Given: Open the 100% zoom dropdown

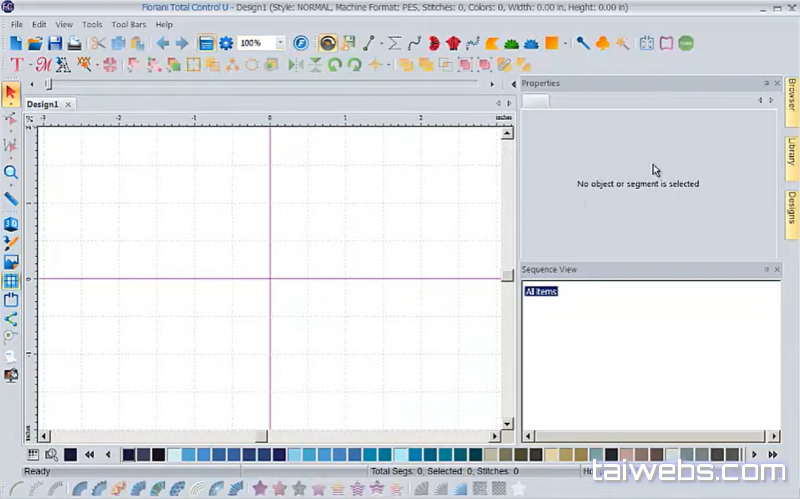Looking at the screenshot, I should click(x=280, y=43).
